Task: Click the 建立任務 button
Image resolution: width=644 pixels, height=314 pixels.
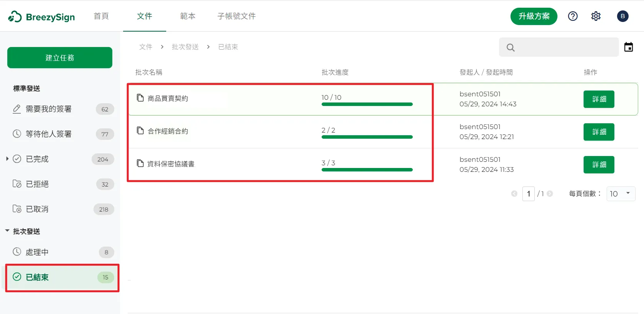Action: (60, 58)
